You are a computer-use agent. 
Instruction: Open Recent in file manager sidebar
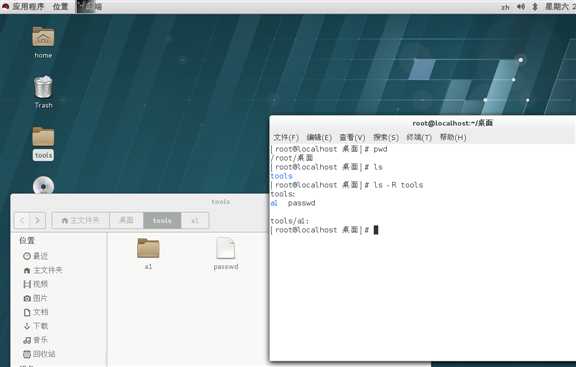pyautogui.click(x=35, y=256)
